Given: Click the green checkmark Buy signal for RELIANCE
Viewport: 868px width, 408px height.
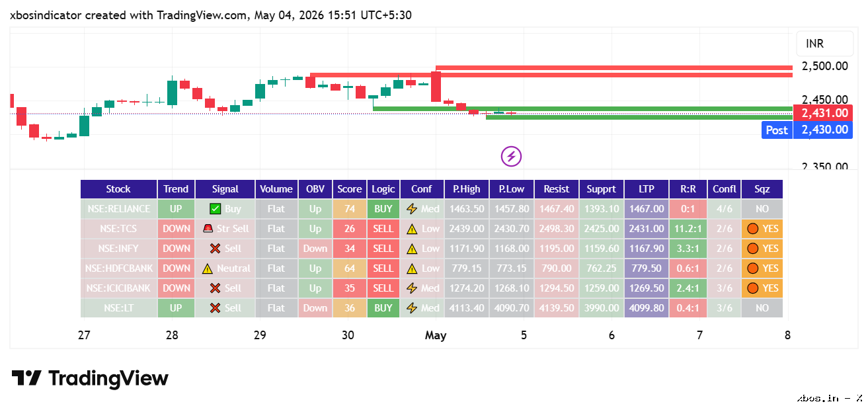Looking at the screenshot, I should click(225, 209).
